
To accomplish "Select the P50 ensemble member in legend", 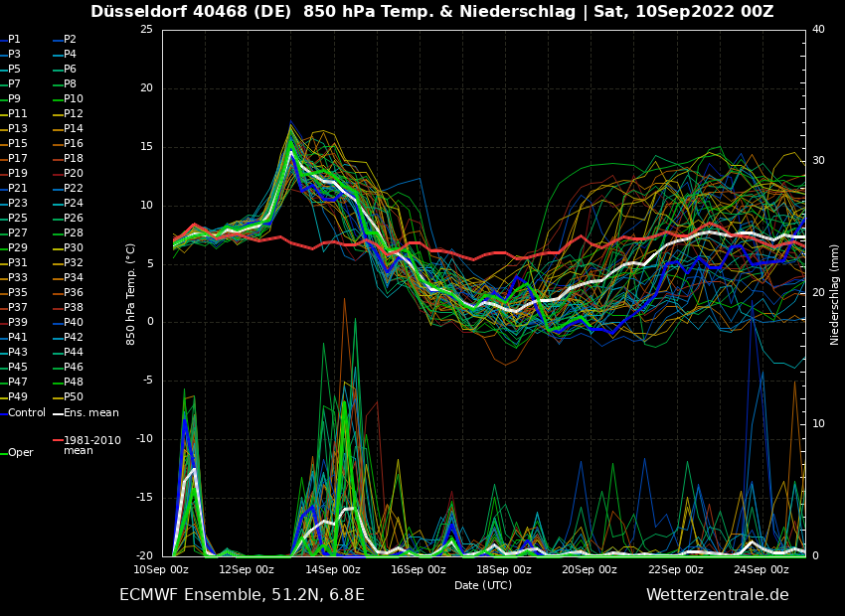I will tap(74, 397).
